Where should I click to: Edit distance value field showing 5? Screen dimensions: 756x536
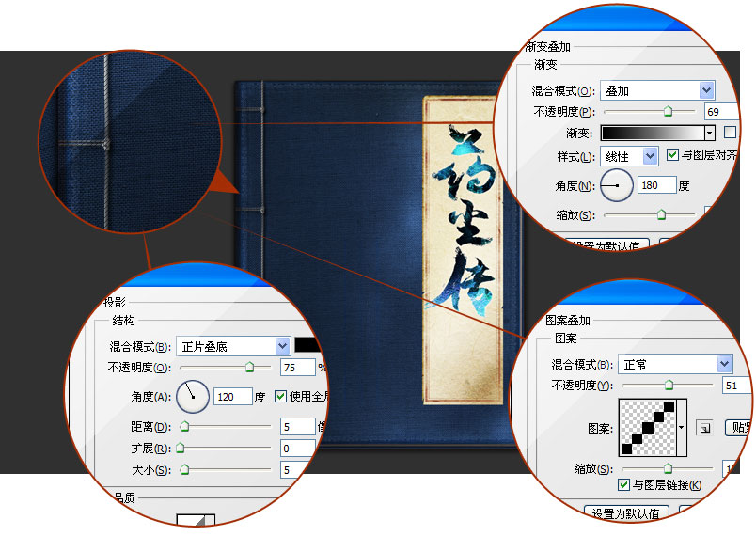pos(297,427)
